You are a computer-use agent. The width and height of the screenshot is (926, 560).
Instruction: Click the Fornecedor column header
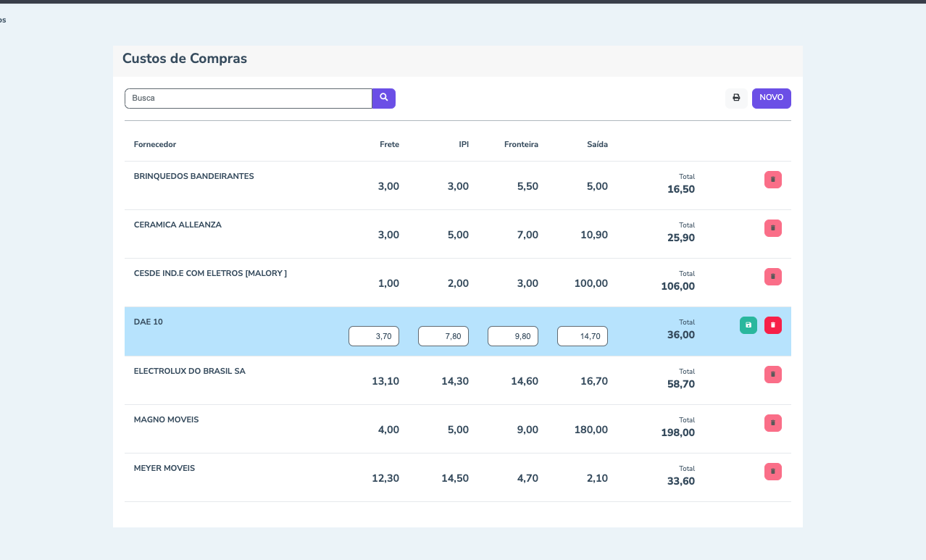pos(155,144)
